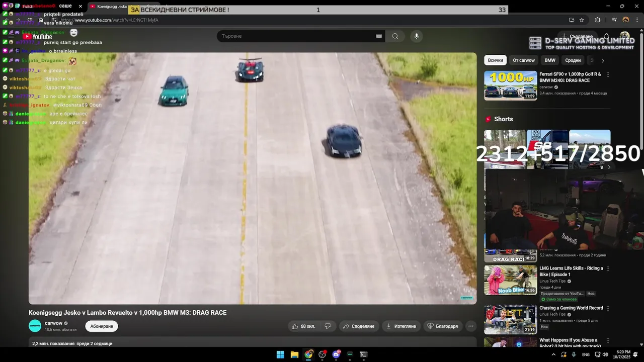Click the browser reload button
Viewport: 644px width, 362px height.
click(30, 20)
